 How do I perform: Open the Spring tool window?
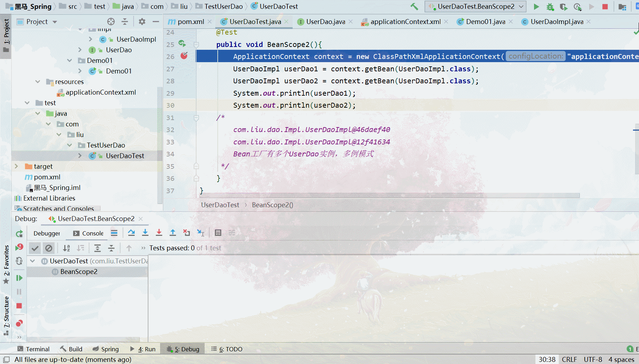pos(105,349)
